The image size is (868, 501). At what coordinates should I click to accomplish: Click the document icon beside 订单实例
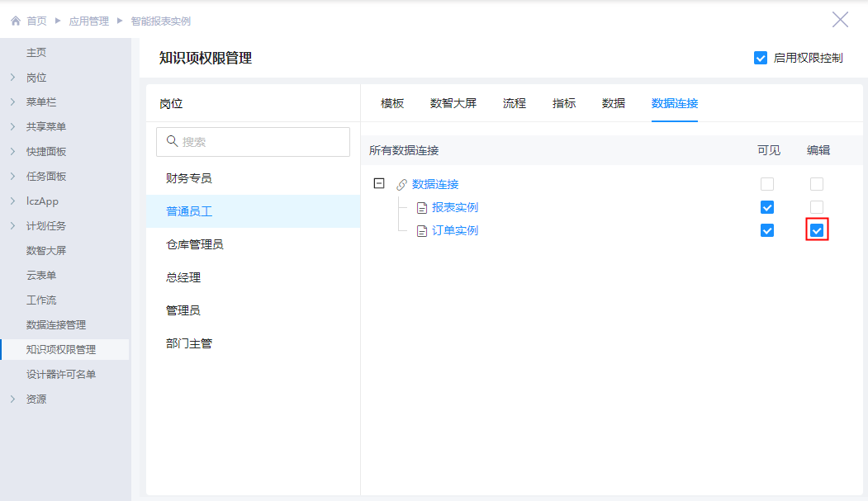pyautogui.click(x=421, y=231)
